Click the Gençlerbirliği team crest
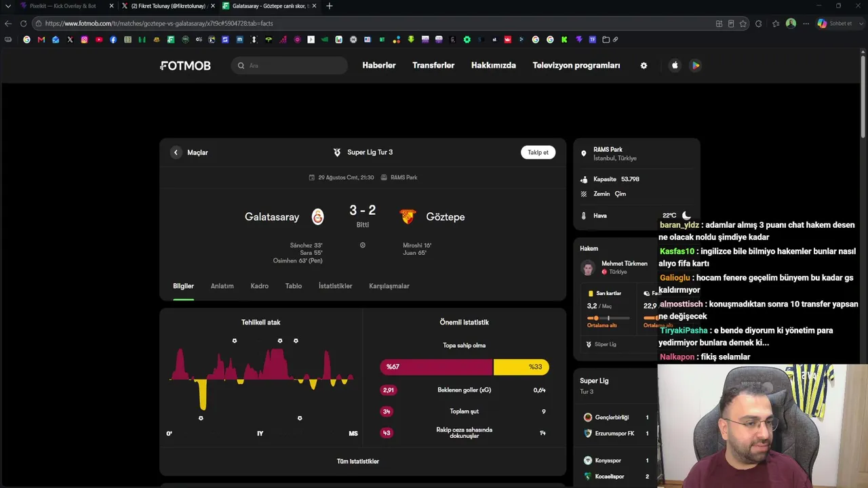The height and width of the screenshot is (488, 868). tap(588, 418)
